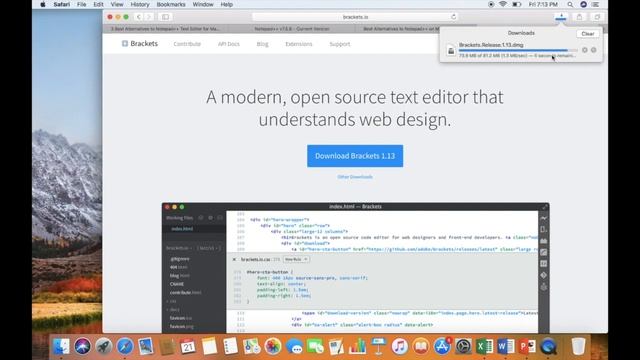
Task: Open the Keynote app in Dock
Action: pyautogui.click(x=378, y=347)
